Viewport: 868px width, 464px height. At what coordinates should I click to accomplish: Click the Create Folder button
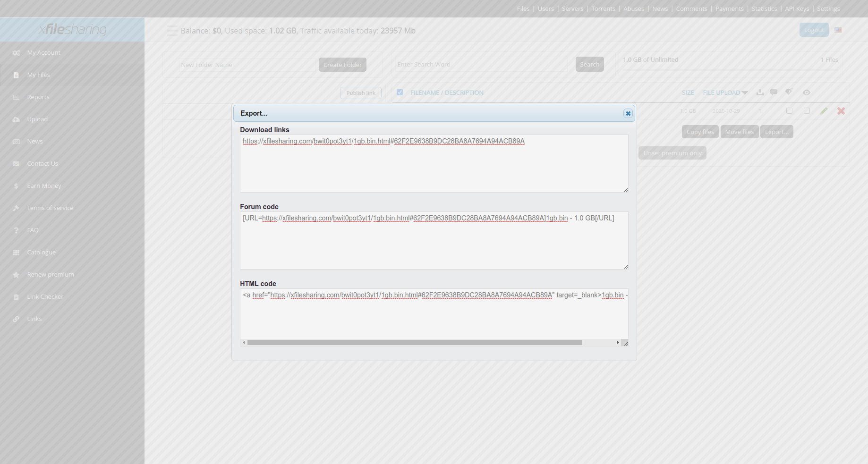(342, 65)
